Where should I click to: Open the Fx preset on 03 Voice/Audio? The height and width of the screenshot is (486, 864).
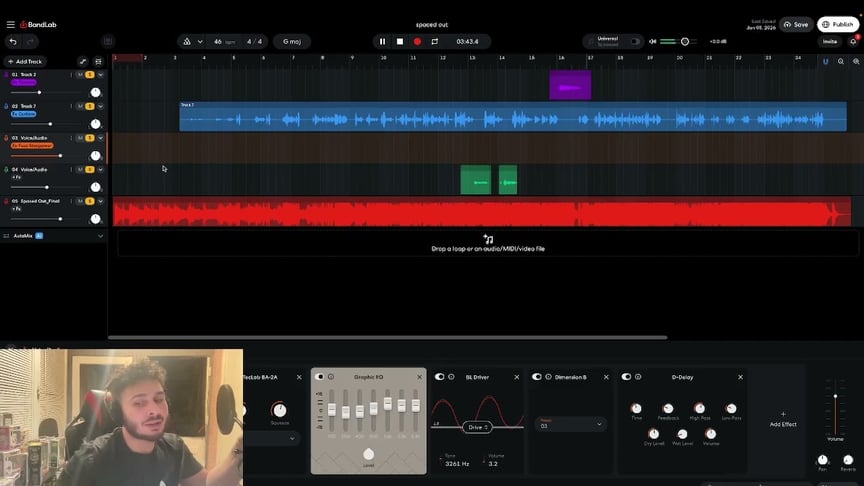(x=32, y=145)
